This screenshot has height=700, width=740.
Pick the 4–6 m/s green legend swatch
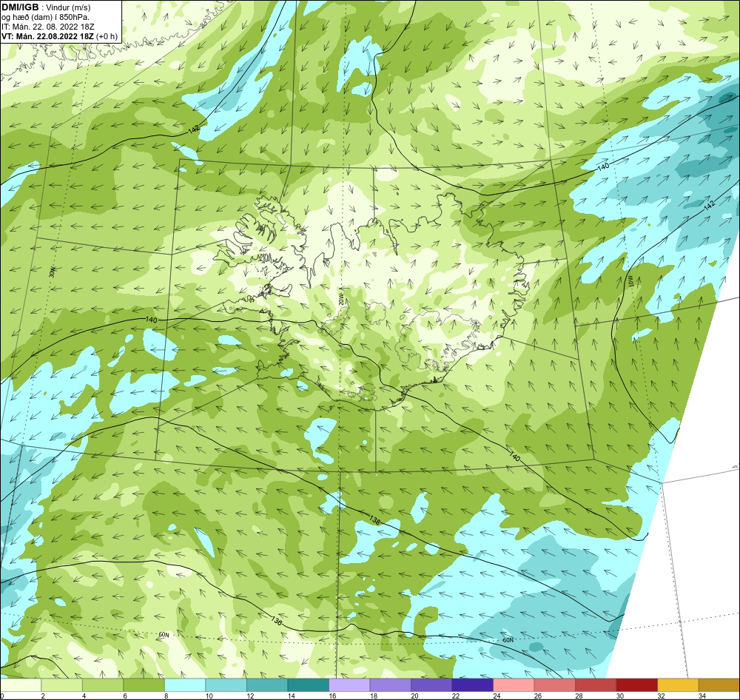point(103,685)
